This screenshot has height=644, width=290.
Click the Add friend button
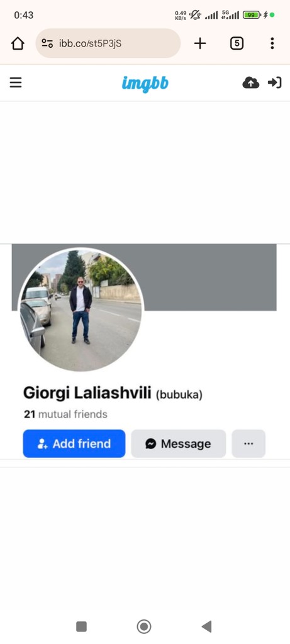[74, 443]
